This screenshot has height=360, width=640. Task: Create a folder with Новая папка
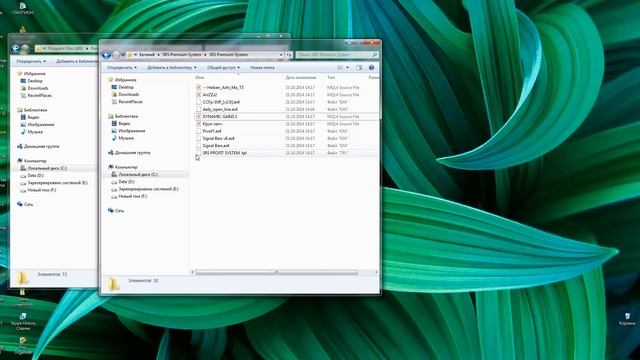262,67
